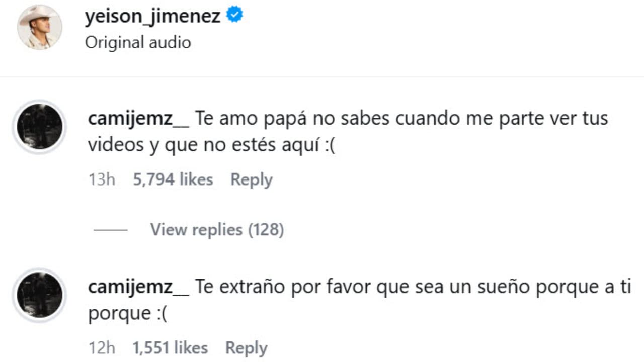
Task: Click the yeison_jimenez username at the top
Action: (153, 15)
